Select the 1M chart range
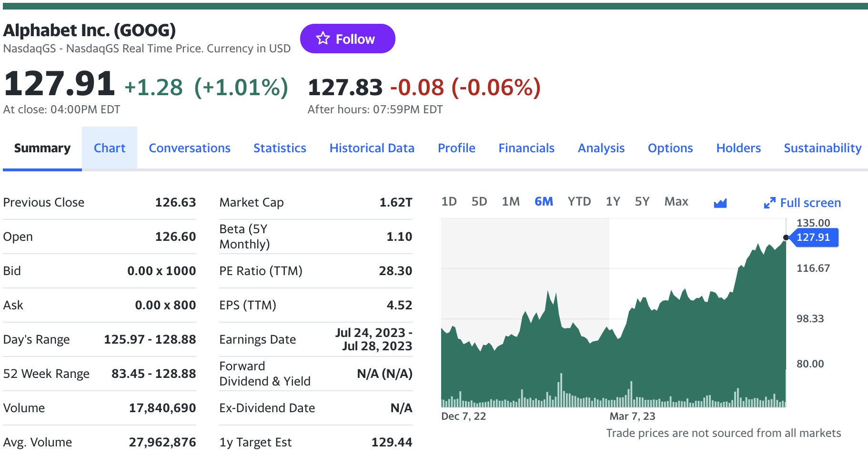868x455 pixels. tap(511, 201)
